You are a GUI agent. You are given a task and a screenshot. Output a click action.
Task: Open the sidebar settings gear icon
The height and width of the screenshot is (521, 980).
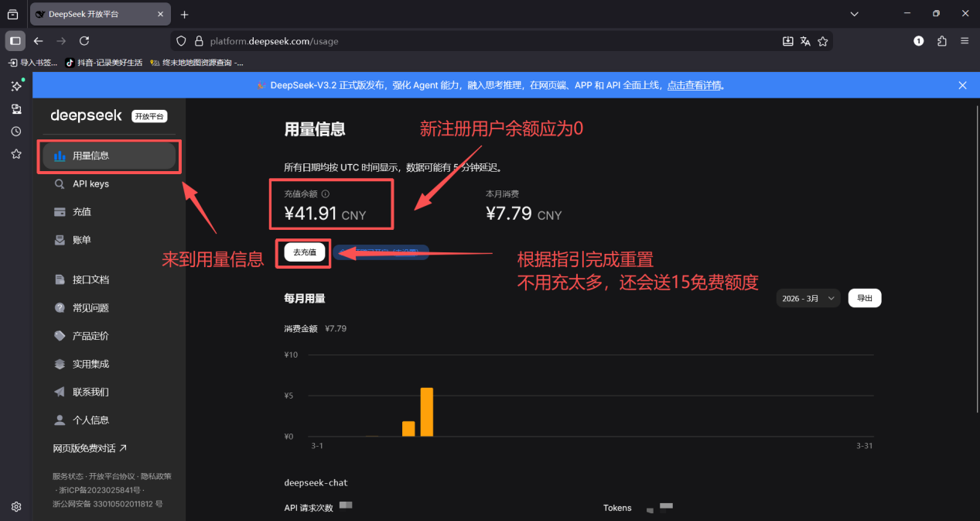pyautogui.click(x=16, y=507)
